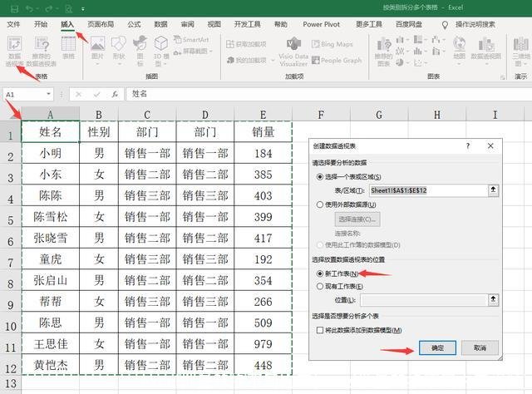Expand the Shapes (形状) dropdown
532x394 pixels.
point(119,63)
